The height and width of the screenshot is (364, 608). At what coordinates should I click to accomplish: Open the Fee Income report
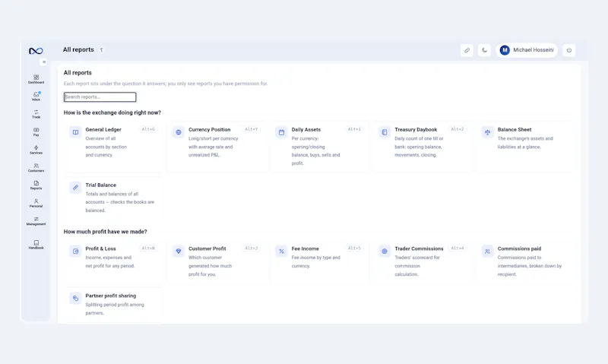click(320, 262)
